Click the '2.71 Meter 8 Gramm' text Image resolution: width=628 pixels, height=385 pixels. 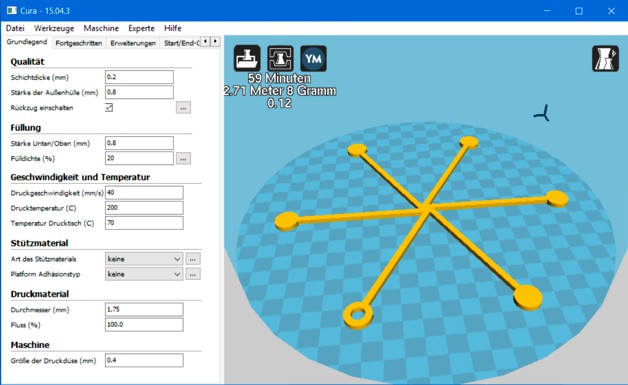click(280, 91)
